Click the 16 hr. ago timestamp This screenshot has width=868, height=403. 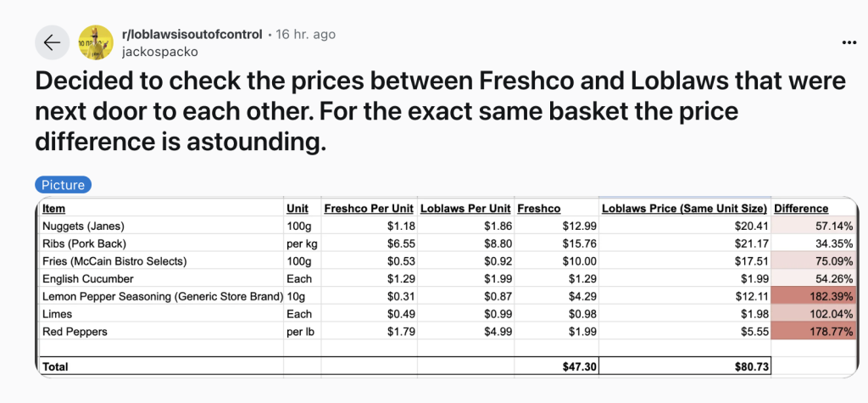pos(305,35)
